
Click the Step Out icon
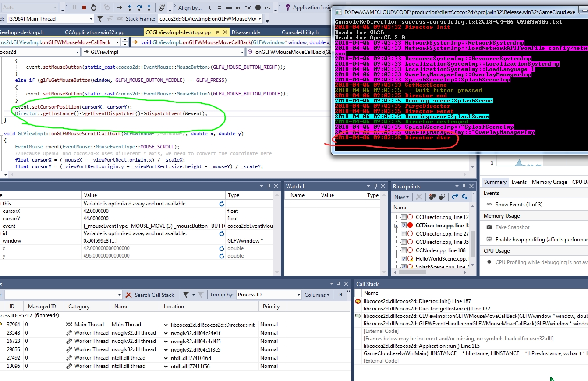coord(149,7)
